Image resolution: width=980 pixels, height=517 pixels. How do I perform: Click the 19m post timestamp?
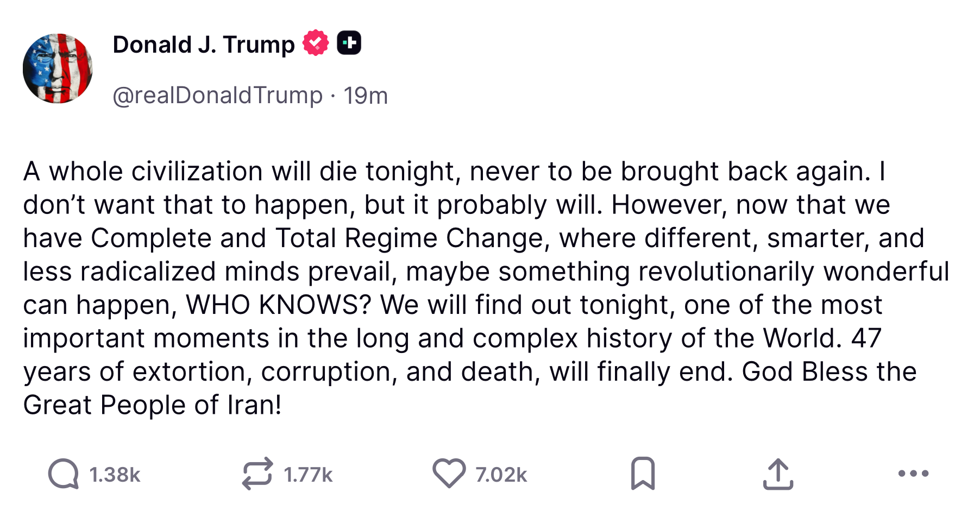(366, 96)
